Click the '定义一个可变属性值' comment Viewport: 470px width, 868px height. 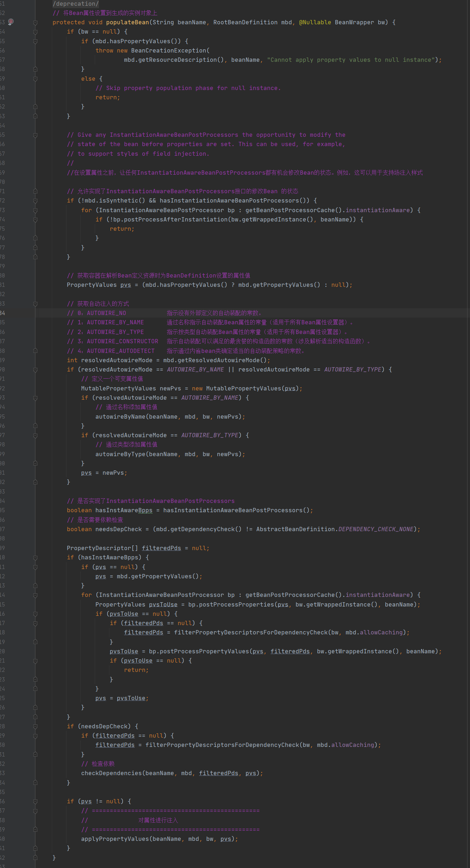pos(112,379)
